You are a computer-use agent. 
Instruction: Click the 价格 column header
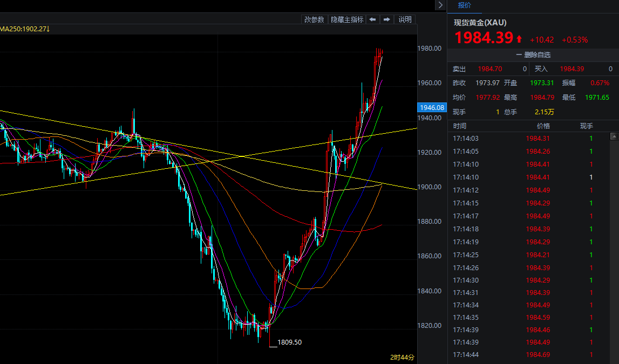[543, 126]
